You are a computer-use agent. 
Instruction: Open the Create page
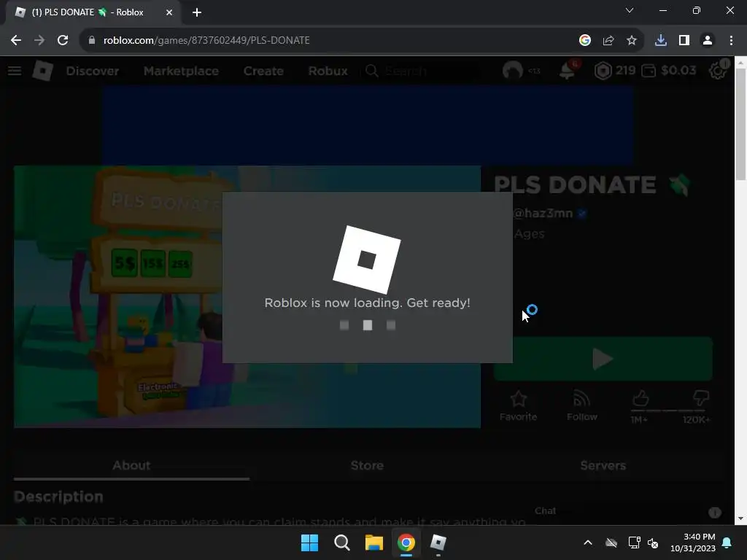[x=263, y=71]
